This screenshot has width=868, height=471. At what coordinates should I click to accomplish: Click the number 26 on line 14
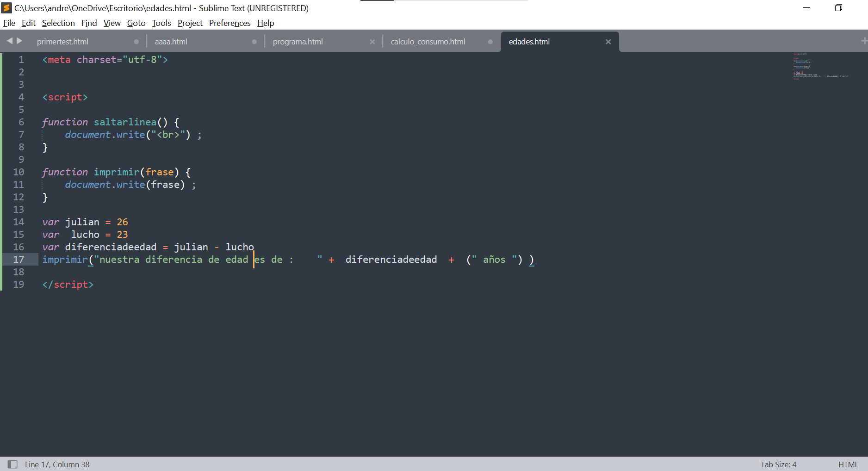tap(122, 222)
